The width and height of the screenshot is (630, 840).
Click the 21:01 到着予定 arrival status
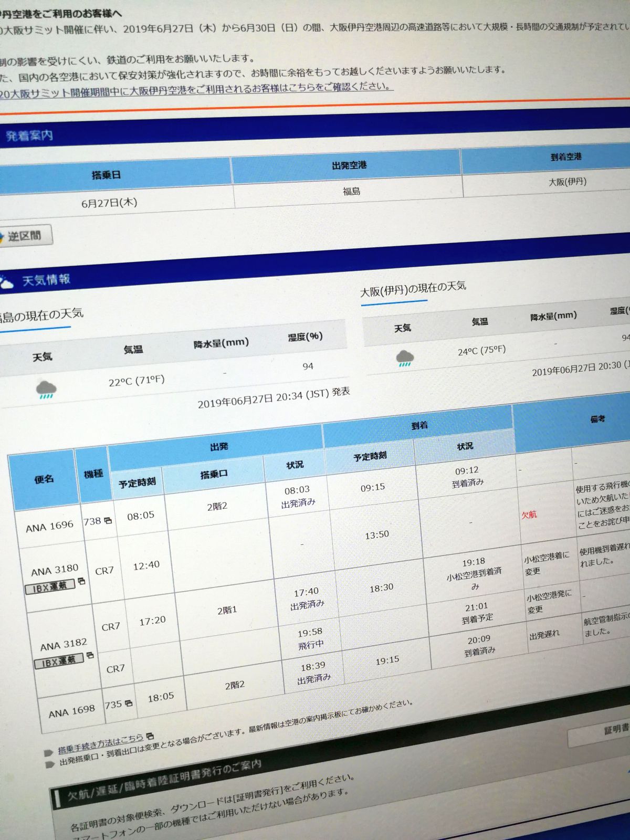[477, 613]
